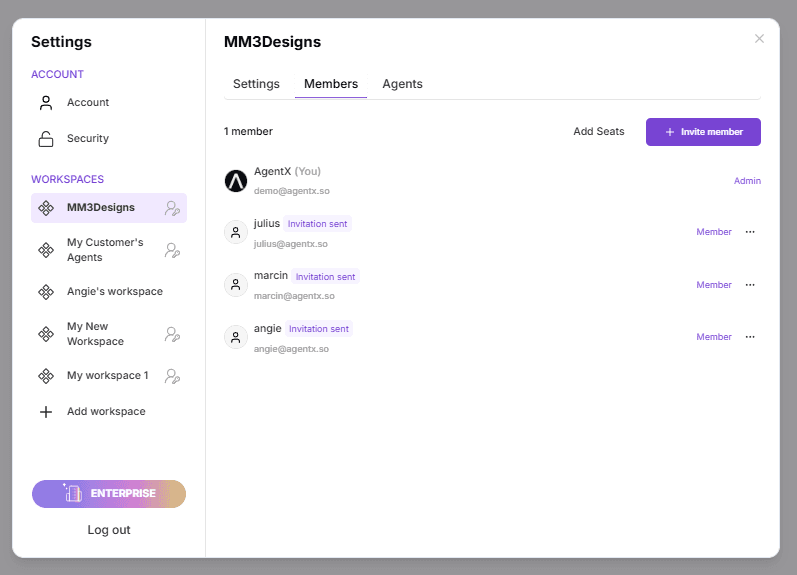The height and width of the screenshot is (575, 797).
Task: Select My New Workspace label
Action: [x=96, y=334]
